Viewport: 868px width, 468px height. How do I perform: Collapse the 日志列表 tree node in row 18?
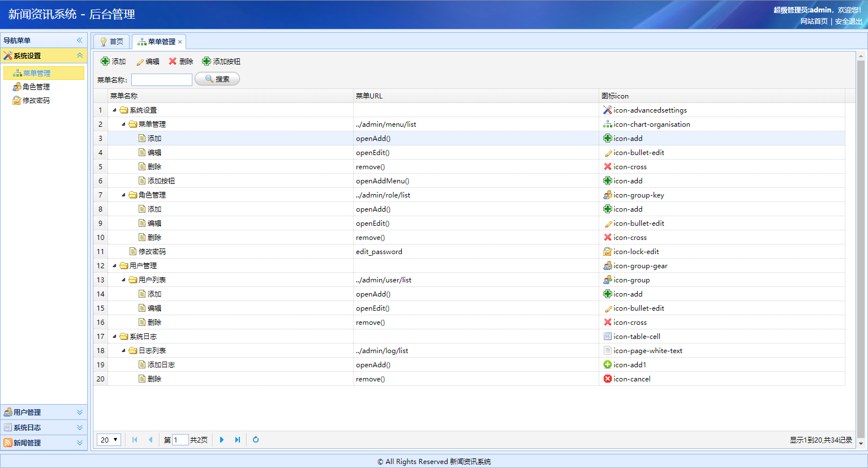click(x=123, y=350)
